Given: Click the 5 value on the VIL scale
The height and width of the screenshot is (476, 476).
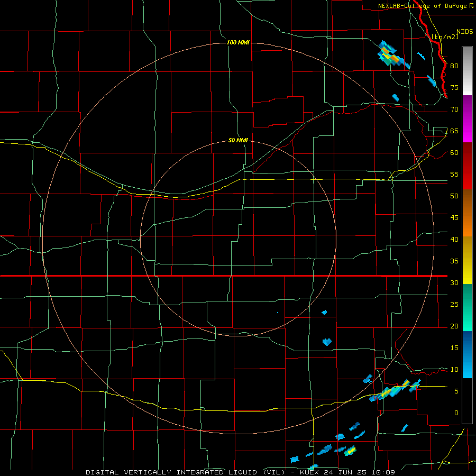Looking at the screenshot, I should point(456,391).
